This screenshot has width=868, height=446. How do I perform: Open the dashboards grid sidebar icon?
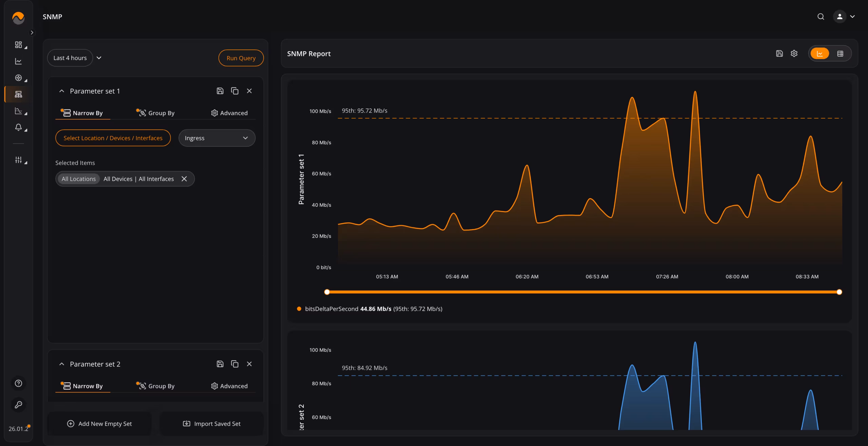18,45
